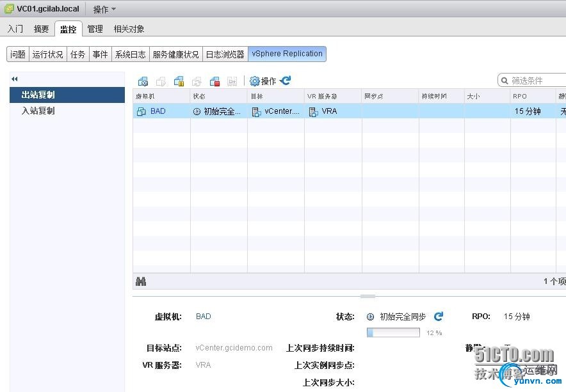Click the clock icon beside 初始完全同步 in details
Viewport: 566px width, 392px height.
coord(370,317)
